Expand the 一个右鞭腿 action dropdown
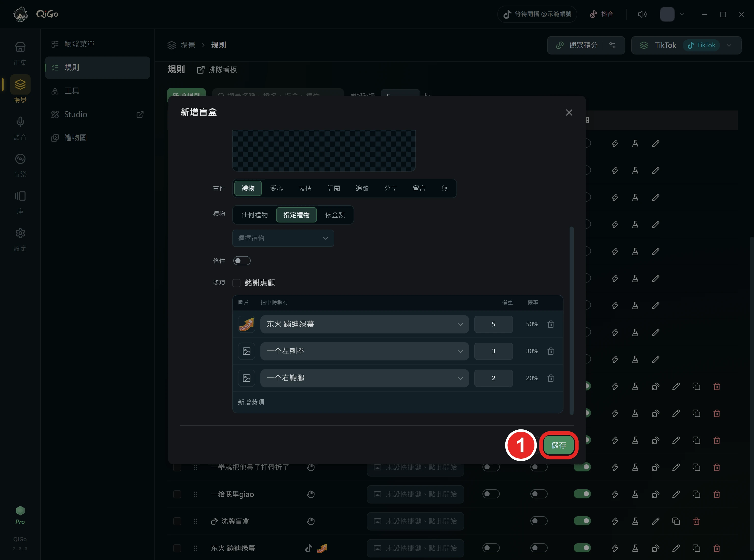The height and width of the screenshot is (560, 754). [365, 378]
